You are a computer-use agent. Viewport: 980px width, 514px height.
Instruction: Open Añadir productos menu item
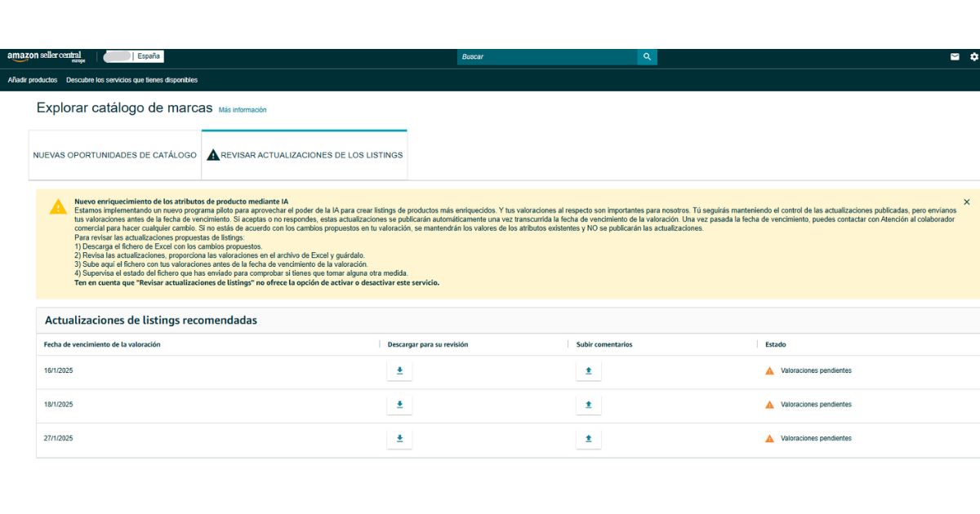(33, 80)
